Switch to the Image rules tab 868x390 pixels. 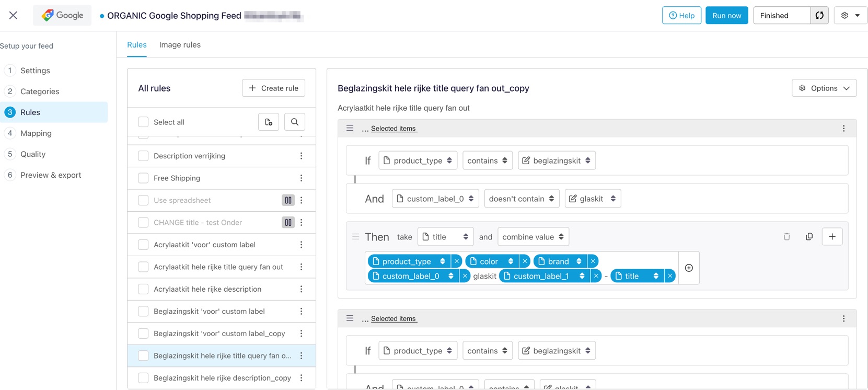click(180, 45)
